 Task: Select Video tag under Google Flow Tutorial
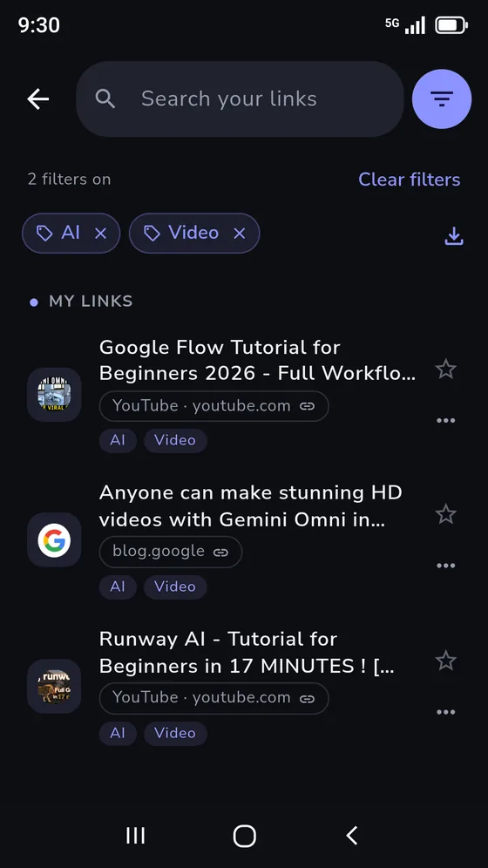[x=175, y=440]
